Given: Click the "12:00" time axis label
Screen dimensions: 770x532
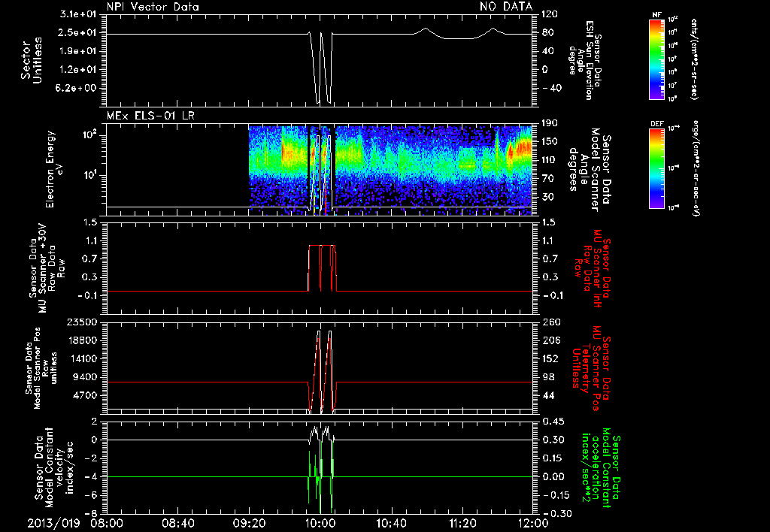Looking at the screenshot, I should pyautogui.click(x=533, y=523).
